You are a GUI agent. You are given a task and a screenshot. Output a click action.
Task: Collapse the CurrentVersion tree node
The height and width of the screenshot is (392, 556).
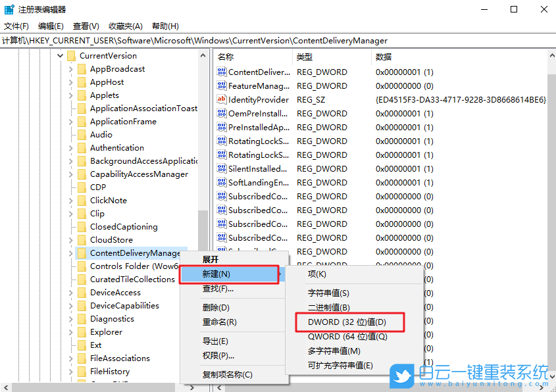(x=59, y=55)
